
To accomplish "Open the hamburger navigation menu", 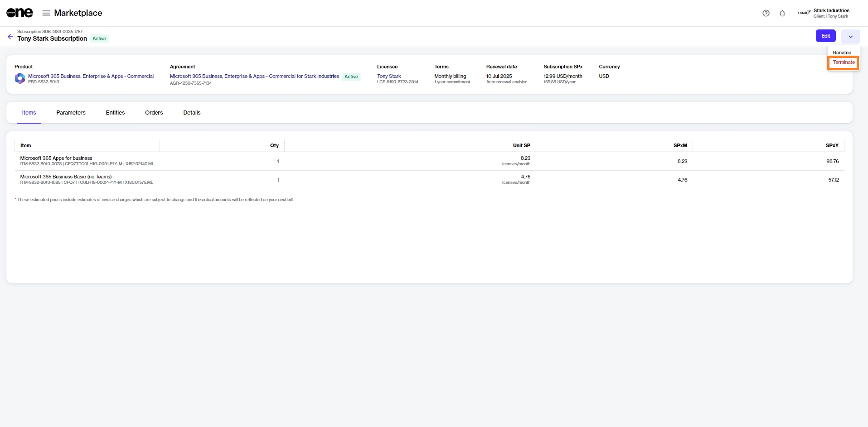I will click(46, 13).
